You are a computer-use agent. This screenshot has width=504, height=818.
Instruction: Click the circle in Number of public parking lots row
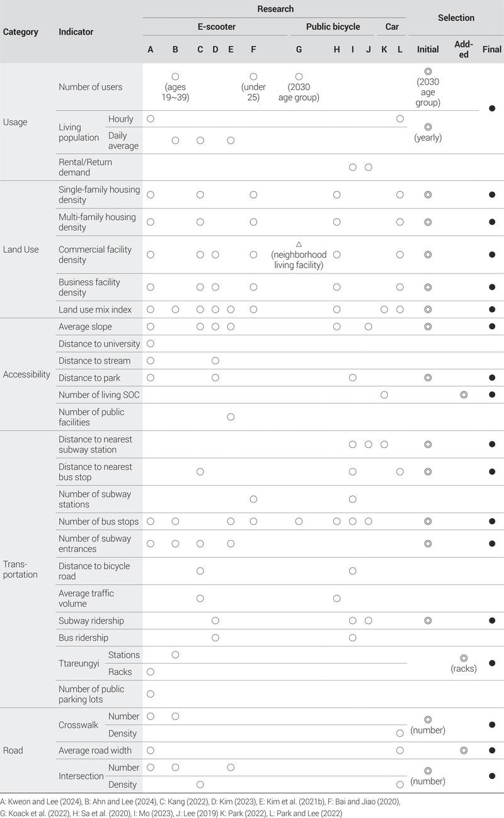click(151, 694)
